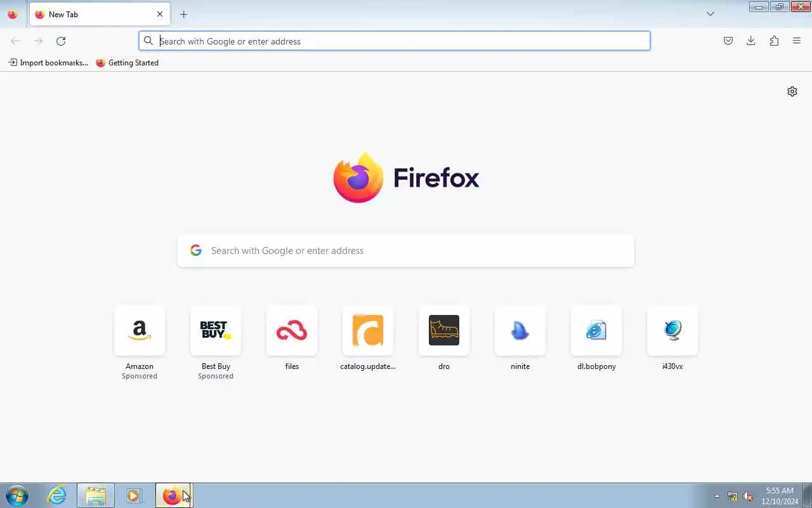Open the network tray icon
This screenshot has width=812, height=508.
click(733, 496)
